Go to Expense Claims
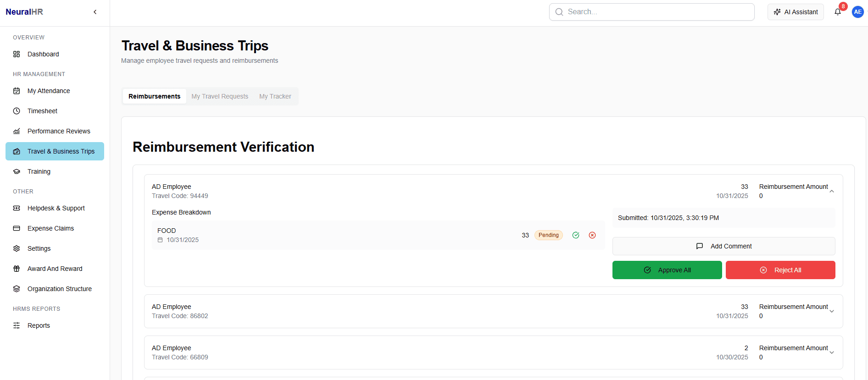 (x=55, y=228)
